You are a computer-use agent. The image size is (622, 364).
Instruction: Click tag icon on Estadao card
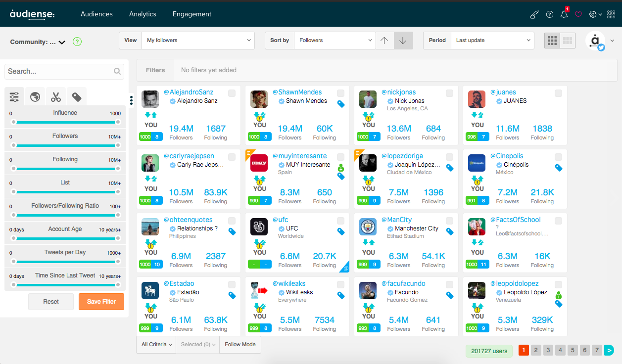point(232,295)
